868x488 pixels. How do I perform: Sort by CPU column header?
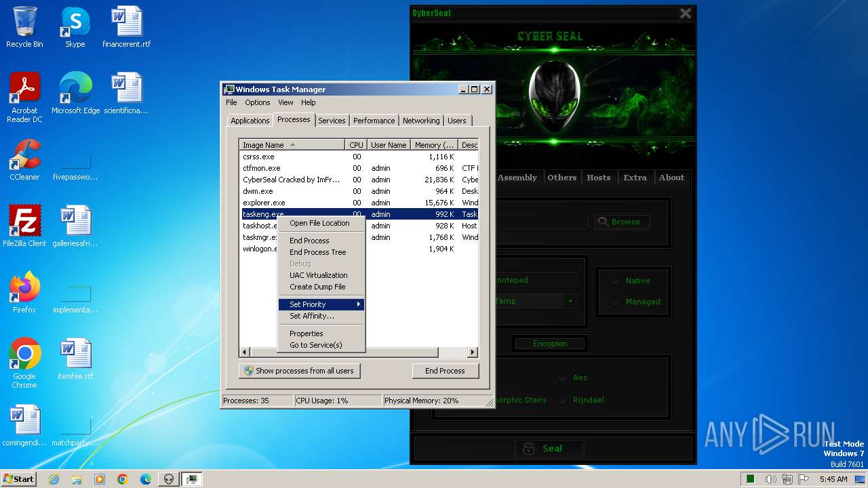tap(356, 145)
